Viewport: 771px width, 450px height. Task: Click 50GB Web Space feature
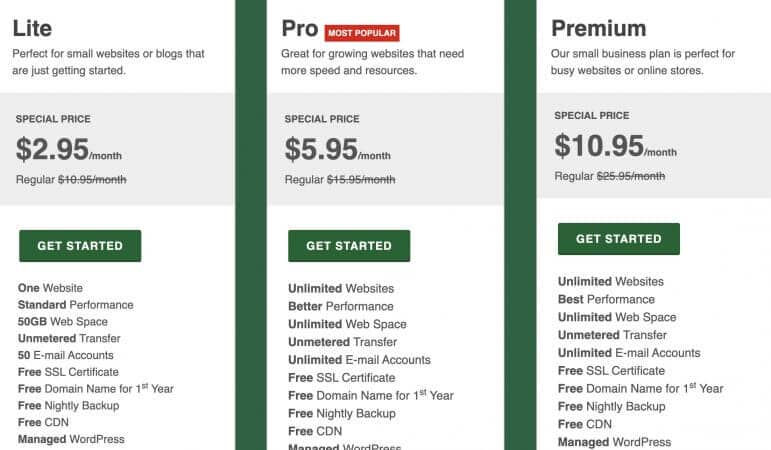(x=63, y=322)
